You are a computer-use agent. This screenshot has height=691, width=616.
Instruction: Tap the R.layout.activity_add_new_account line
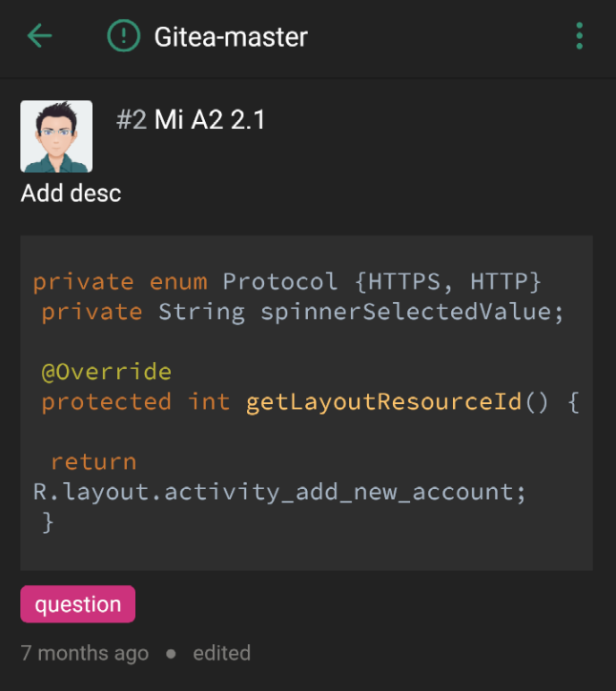[279, 492]
